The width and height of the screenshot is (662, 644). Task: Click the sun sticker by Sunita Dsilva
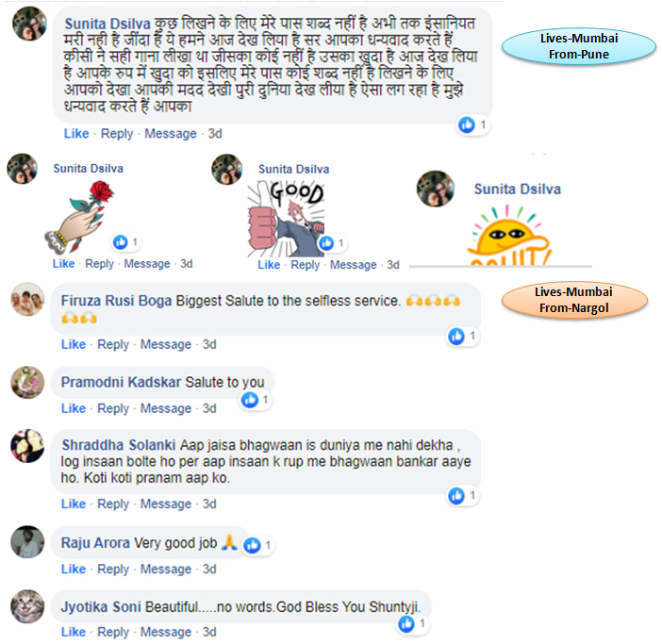coord(508,236)
